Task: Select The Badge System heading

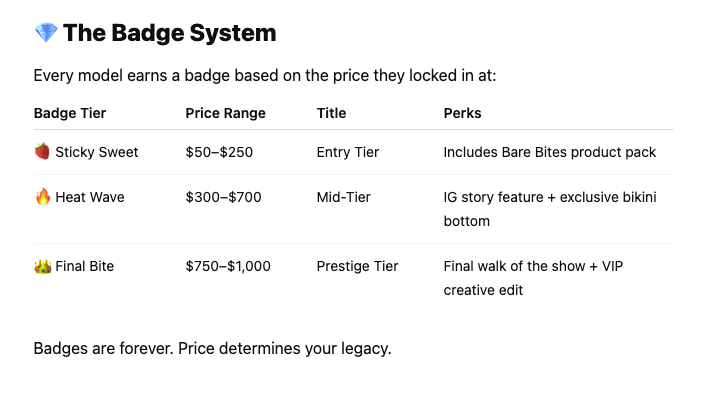Action: point(169,33)
